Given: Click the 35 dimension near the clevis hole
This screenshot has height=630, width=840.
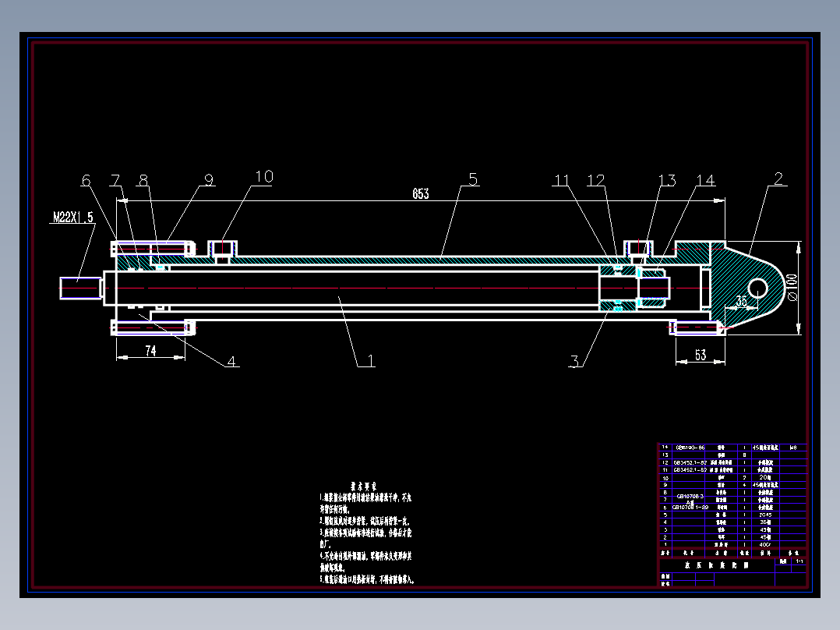Looking at the screenshot, I should tap(742, 301).
